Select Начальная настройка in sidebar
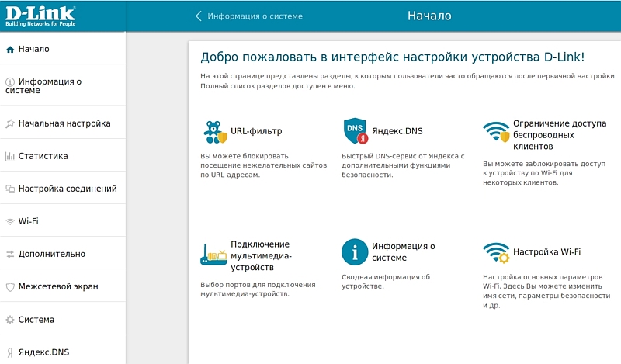 point(64,123)
